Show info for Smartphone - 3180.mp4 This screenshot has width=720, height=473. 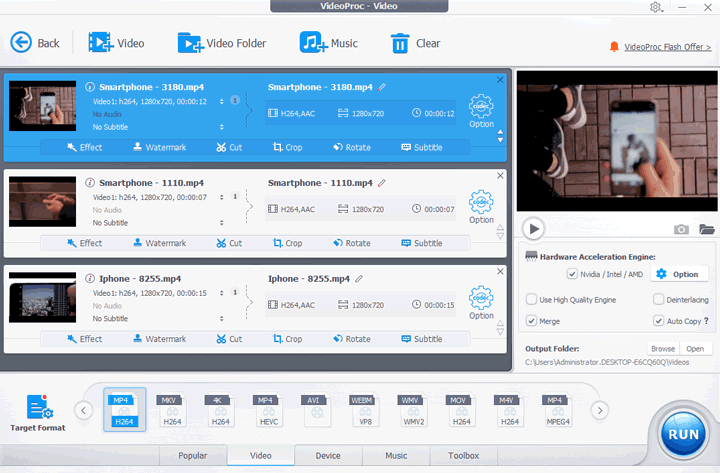pos(90,87)
